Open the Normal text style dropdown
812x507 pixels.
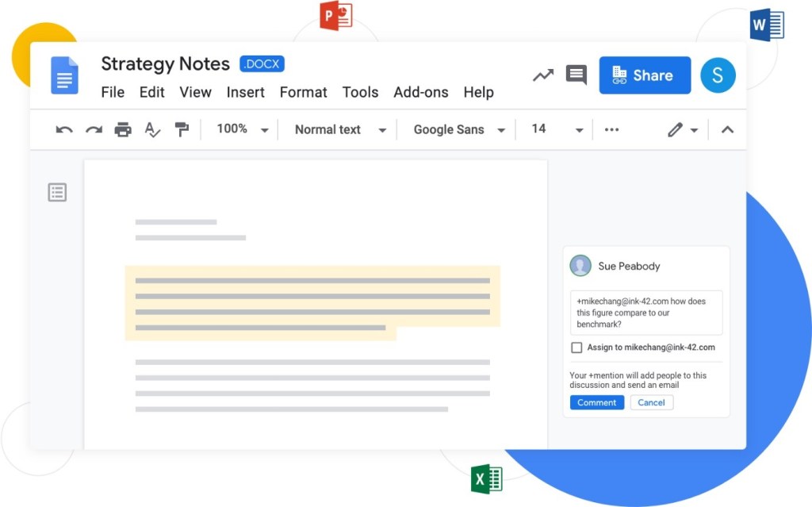[341, 129]
